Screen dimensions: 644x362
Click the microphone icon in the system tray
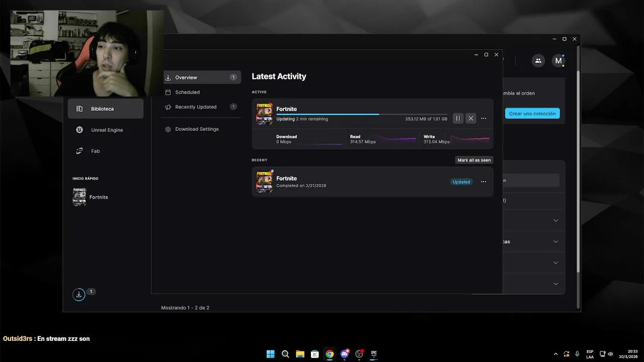[577, 354]
